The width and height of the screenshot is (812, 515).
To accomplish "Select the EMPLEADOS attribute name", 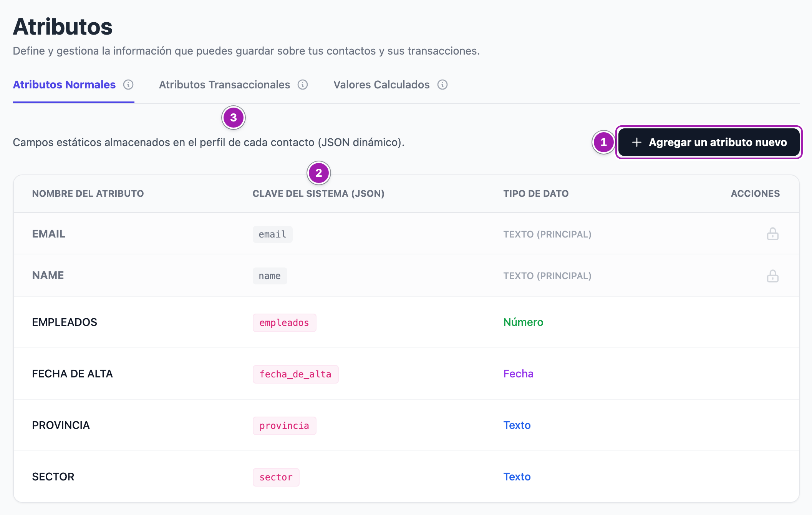I will (x=65, y=322).
